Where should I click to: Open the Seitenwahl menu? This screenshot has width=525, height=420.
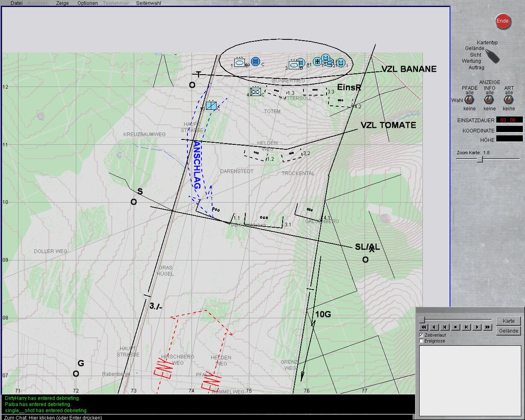point(148,3)
